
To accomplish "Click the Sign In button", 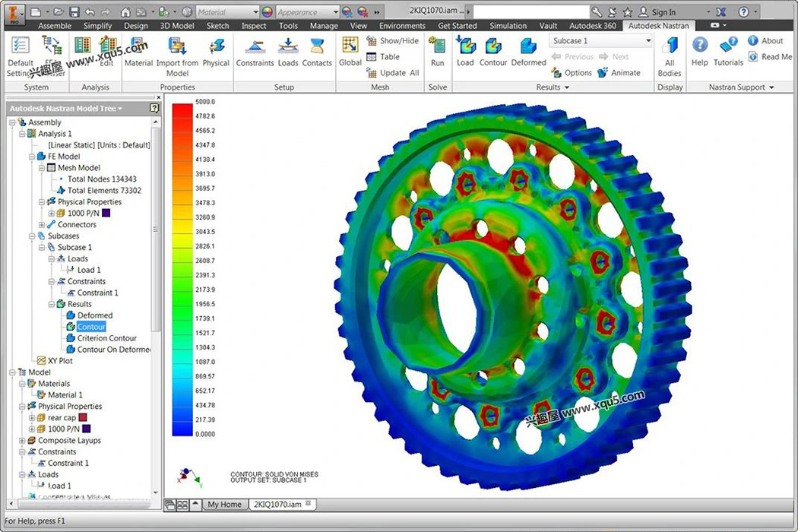I will 657,12.
